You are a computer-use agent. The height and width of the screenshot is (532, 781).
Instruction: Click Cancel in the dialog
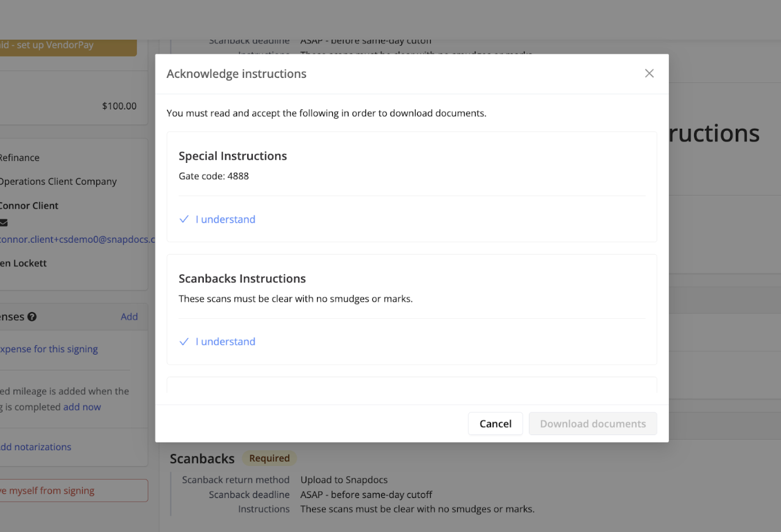point(495,423)
